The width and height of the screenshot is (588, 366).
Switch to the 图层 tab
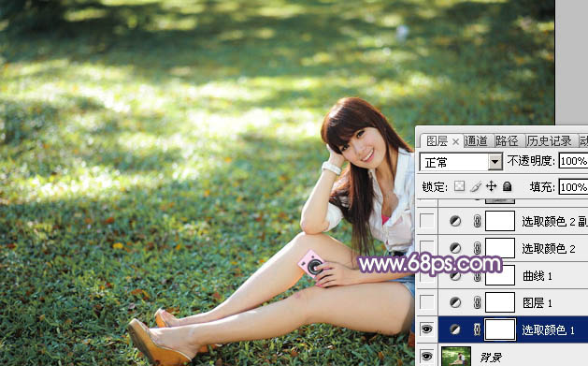pos(437,141)
